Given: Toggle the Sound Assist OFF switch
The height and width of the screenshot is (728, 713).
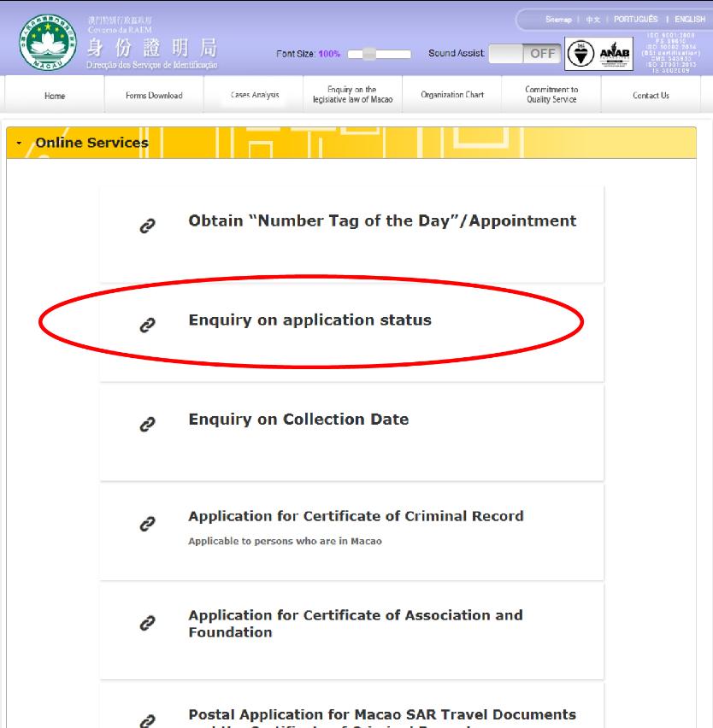Looking at the screenshot, I should tap(525, 53).
